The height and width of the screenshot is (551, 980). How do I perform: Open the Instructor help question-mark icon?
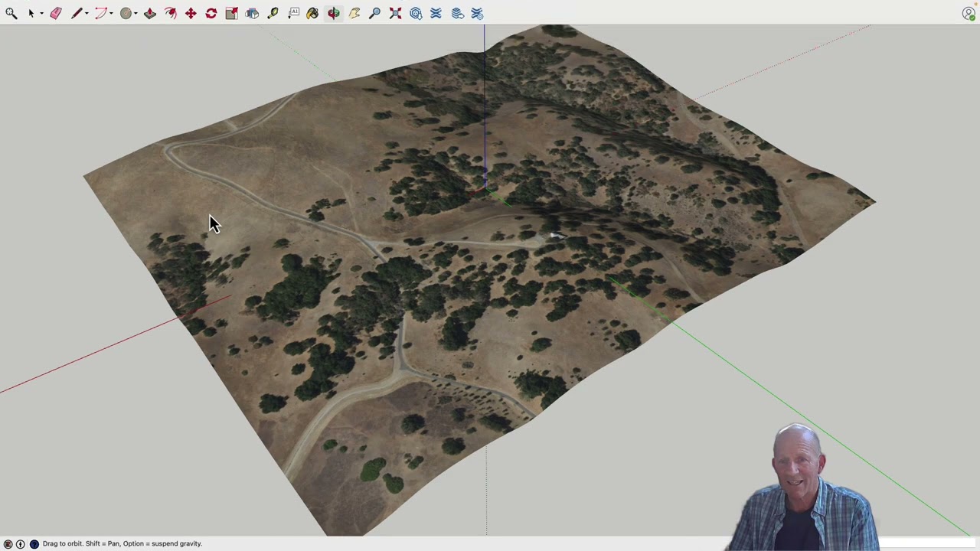(x=34, y=544)
